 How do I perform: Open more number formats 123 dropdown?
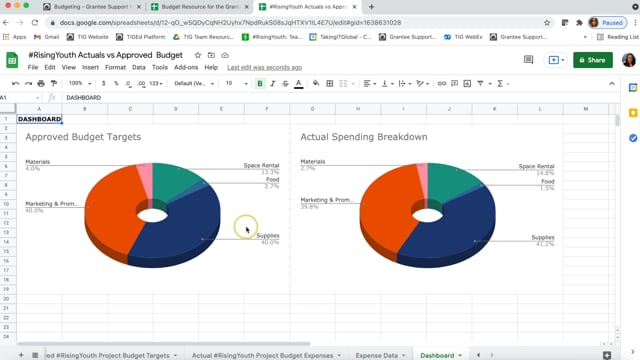pyautogui.click(x=156, y=83)
